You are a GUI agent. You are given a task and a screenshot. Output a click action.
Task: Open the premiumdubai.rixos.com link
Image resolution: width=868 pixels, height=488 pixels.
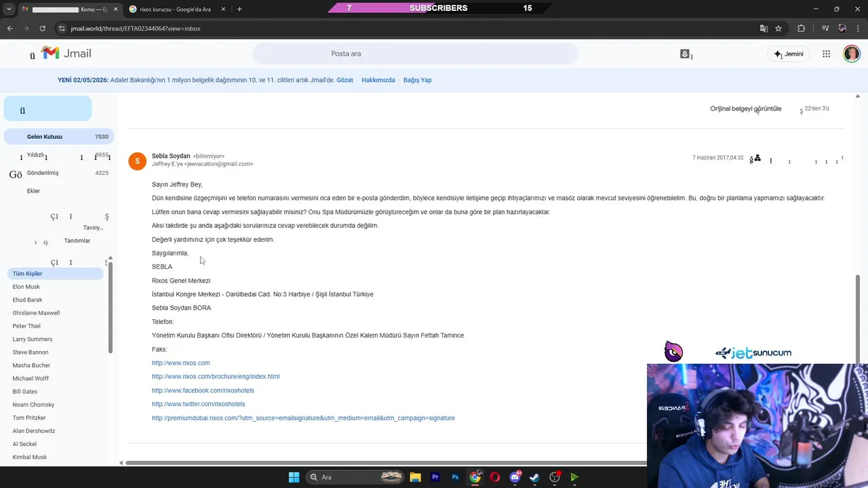coord(303,418)
